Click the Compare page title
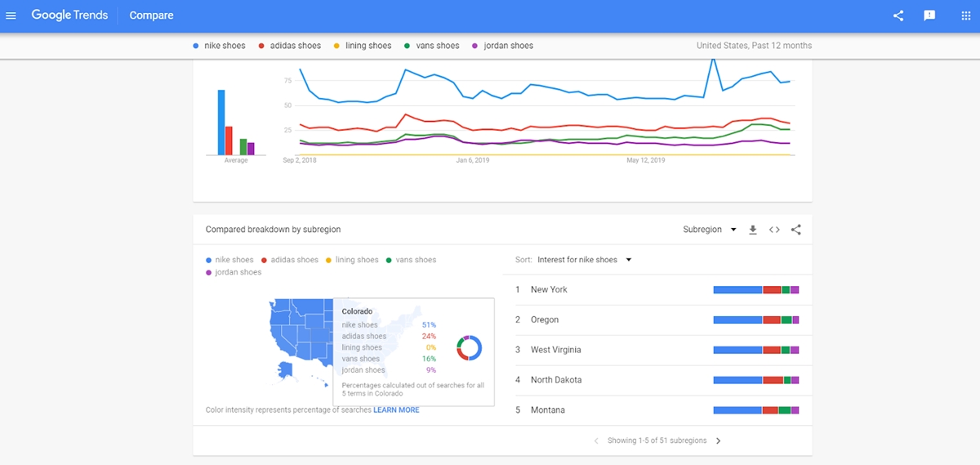 [x=151, y=16]
